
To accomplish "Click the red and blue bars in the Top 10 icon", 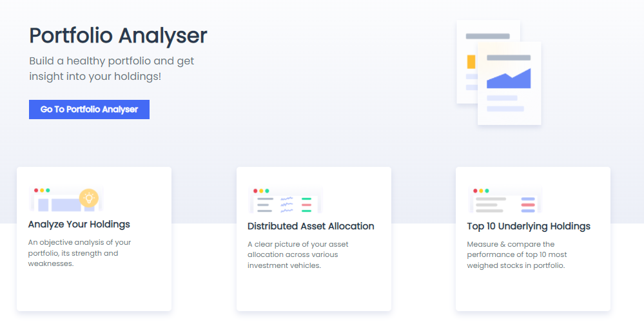I will [528, 204].
